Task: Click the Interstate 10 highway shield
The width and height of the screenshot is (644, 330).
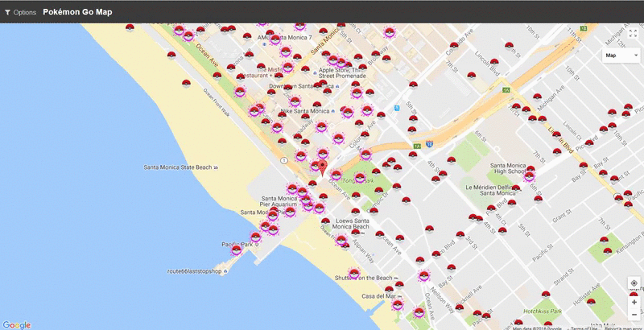Action: click(x=430, y=143)
